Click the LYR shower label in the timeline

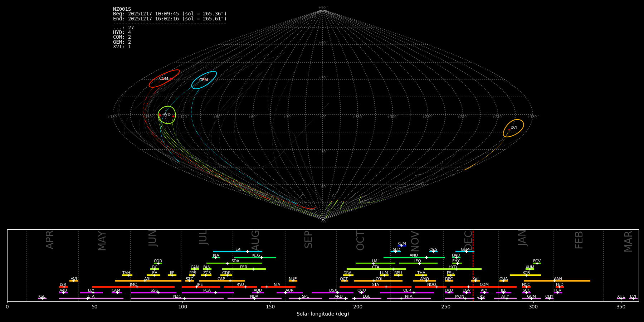click(x=63, y=285)
